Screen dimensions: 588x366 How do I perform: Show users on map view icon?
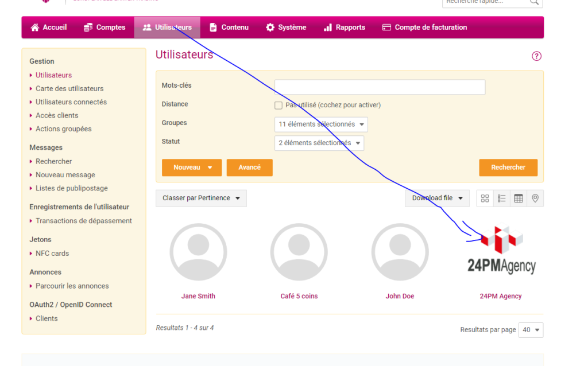[x=535, y=198]
